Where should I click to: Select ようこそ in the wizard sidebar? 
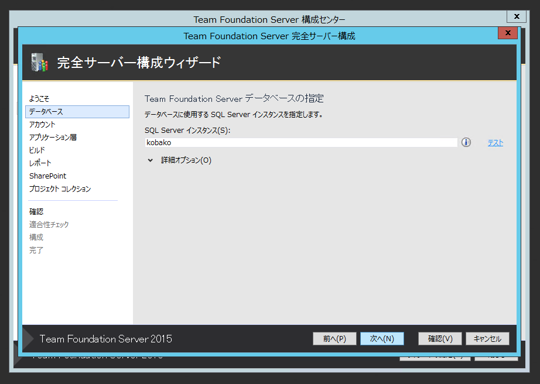(39, 99)
